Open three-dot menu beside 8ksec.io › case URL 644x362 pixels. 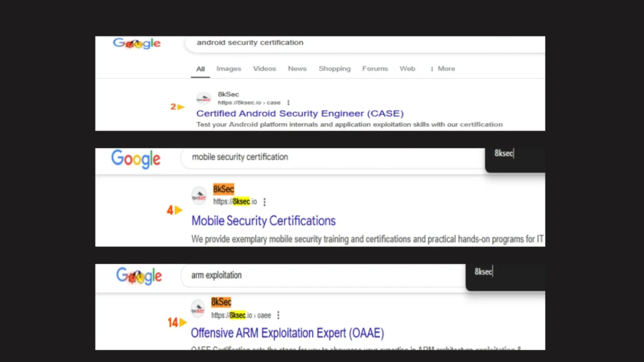coord(289,102)
